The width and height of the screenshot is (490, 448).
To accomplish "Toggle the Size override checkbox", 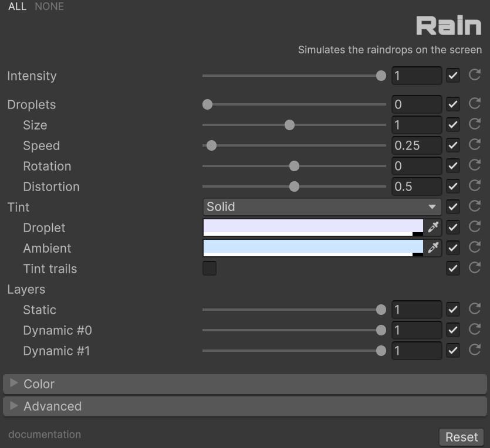I will [452, 125].
